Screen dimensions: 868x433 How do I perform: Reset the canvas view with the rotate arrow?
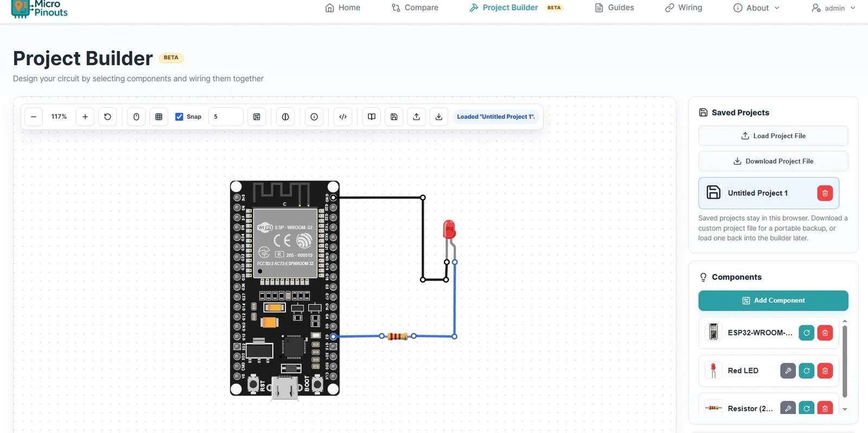coord(107,117)
